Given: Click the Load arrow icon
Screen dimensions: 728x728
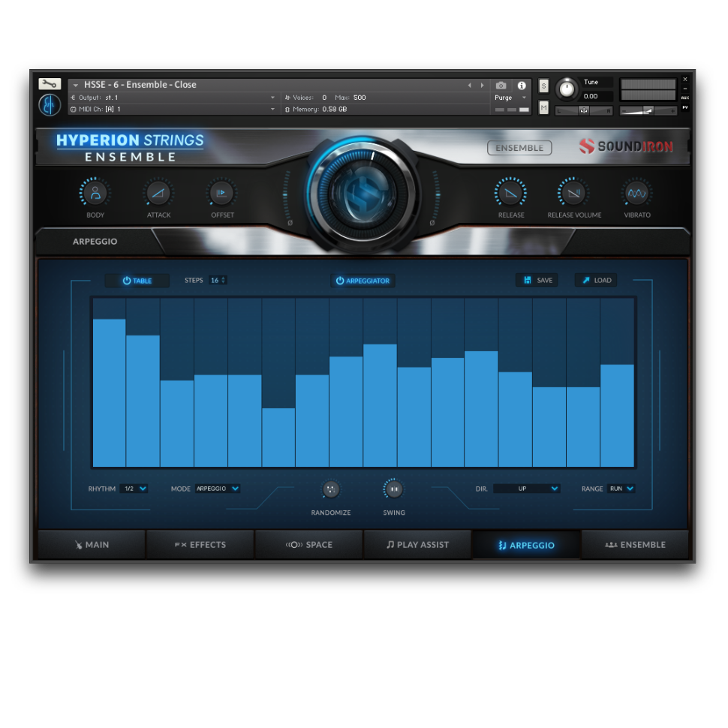Looking at the screenshot, I should [x=586, y=280].
